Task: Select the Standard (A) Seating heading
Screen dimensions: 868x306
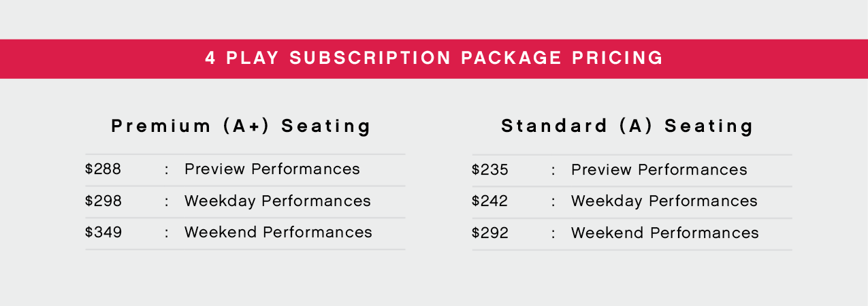Action: [x=628, y=126]
